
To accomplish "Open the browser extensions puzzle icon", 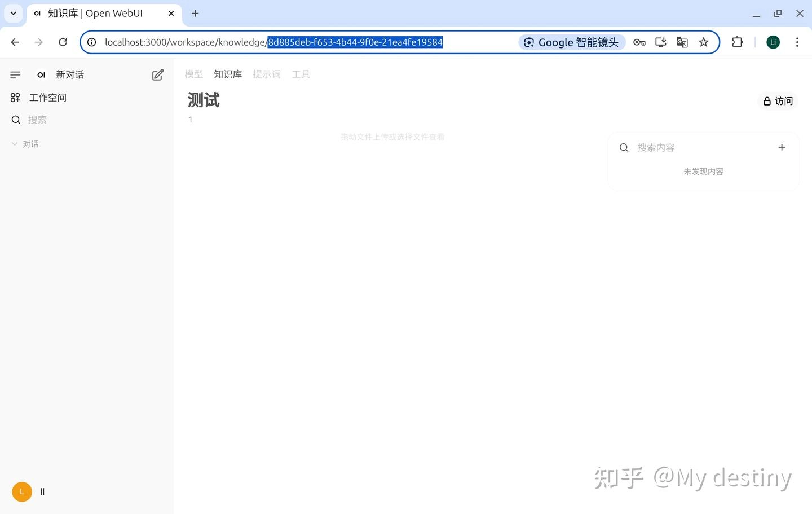I will pyautogui.click(x=737, y=42).
